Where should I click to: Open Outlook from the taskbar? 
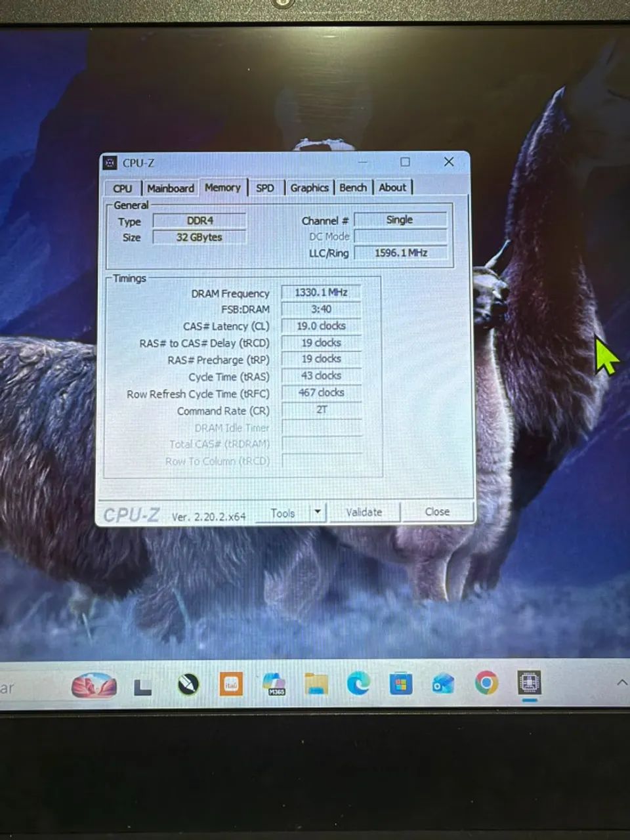pyautogui.click(x=443, y=684)
